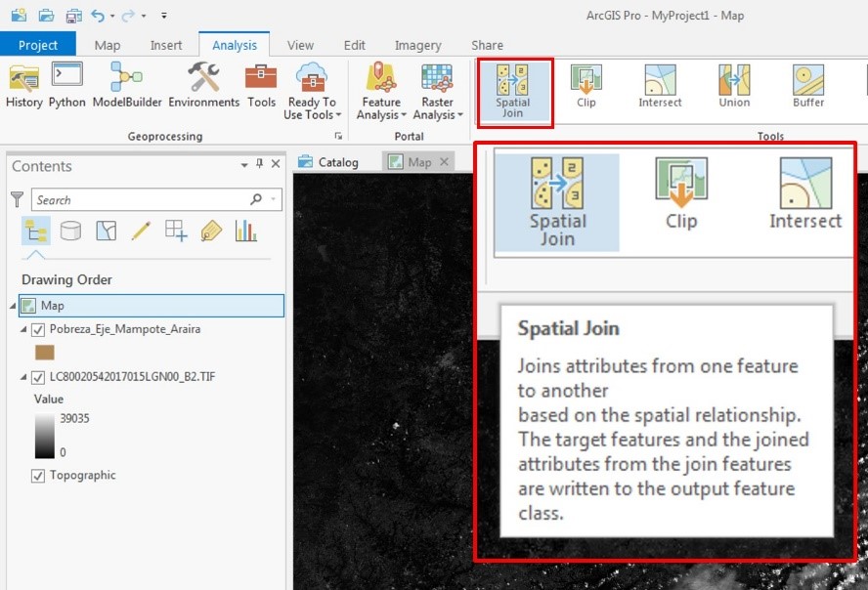Click the New Project quick access icon
Image resolution: width=868 pixels, height=590 pixels.
coord(19,15)
